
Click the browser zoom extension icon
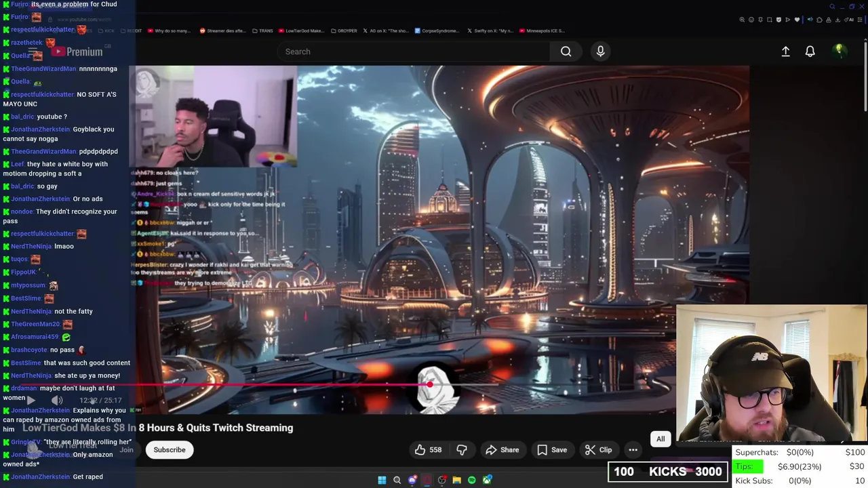click(x=742, y=20)
